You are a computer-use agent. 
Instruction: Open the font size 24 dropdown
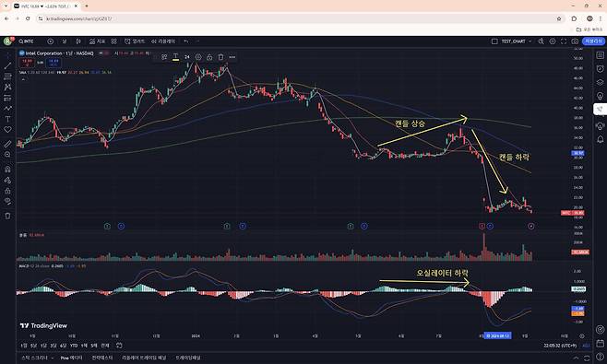187,57
